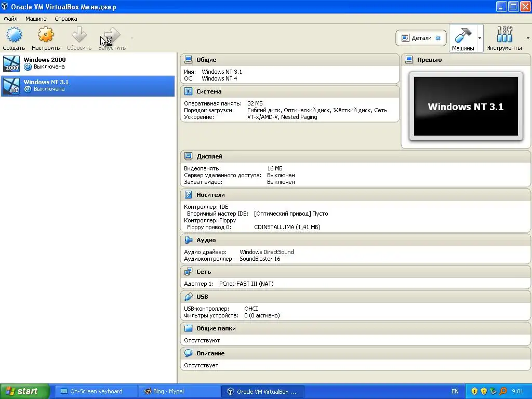Select the Windows 2000 virtual machine
This screenshot has height=399, width=532.
(x=87, y=63)
